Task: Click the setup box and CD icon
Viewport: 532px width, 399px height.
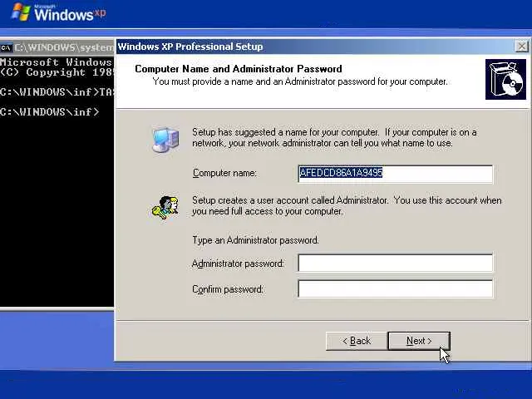Action: click(505, 80)
